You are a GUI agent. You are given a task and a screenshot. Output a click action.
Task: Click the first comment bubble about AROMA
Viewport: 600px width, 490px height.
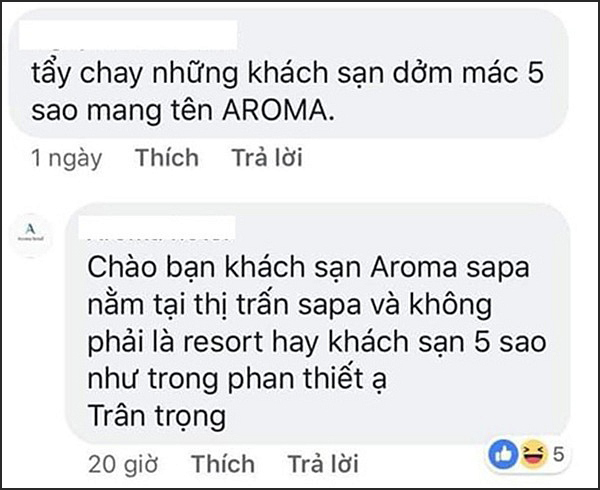tap(289, 73)
